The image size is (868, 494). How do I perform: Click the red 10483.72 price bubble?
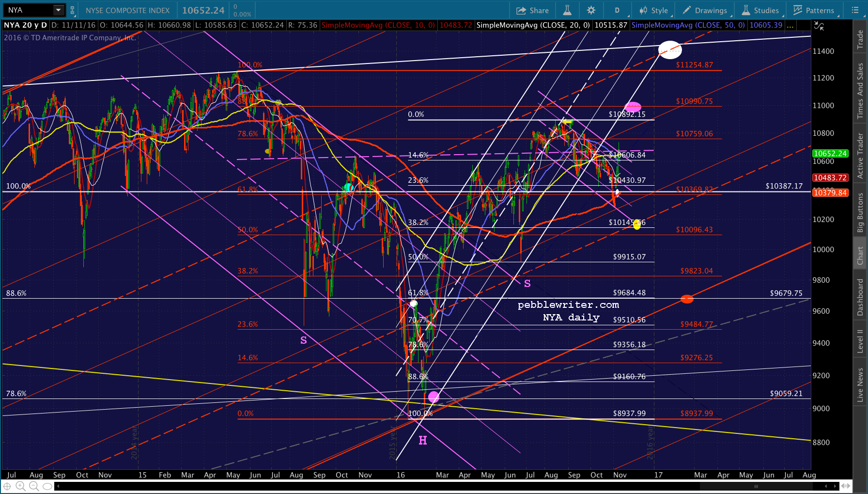pos(830,177)
